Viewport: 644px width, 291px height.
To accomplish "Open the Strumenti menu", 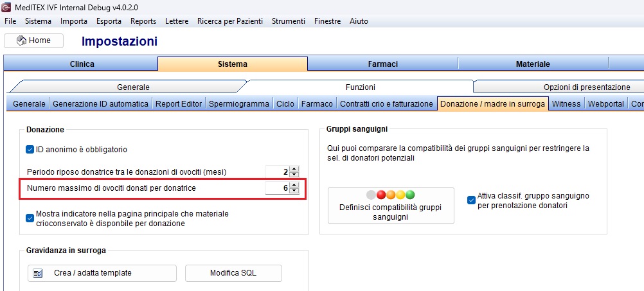I will [289, 21].
